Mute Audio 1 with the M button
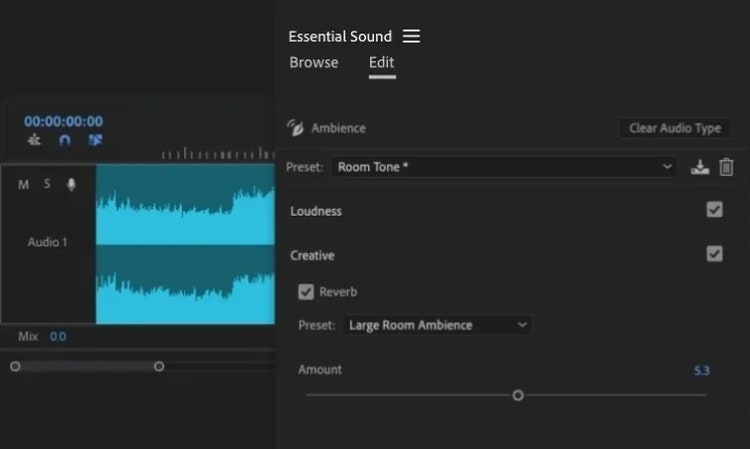Viewport: 750px width, 449px height. (x=24, y=185)
